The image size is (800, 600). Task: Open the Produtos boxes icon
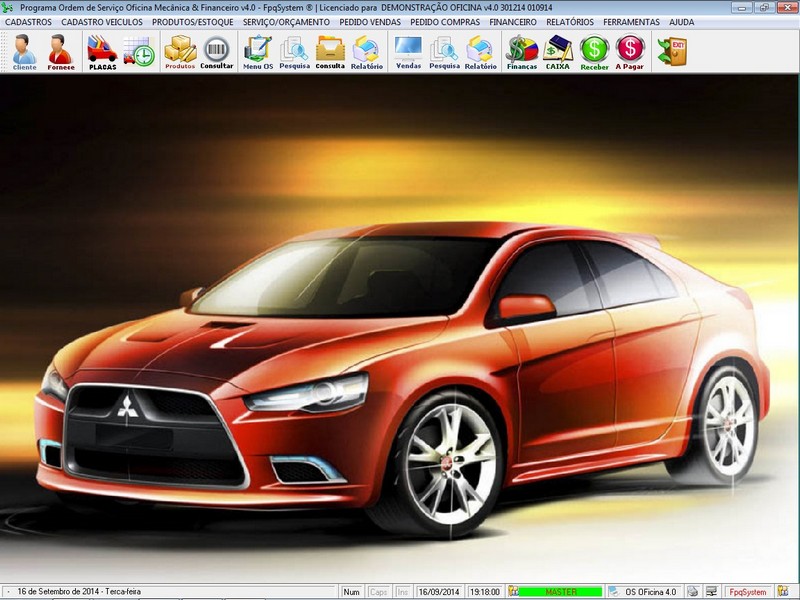(x=180, y=52)
